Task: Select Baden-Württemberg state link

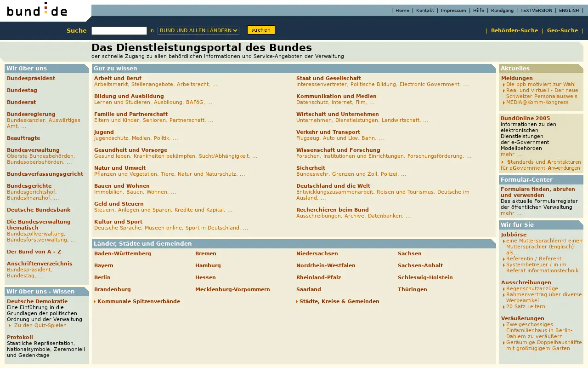Action: pos(123,254)
